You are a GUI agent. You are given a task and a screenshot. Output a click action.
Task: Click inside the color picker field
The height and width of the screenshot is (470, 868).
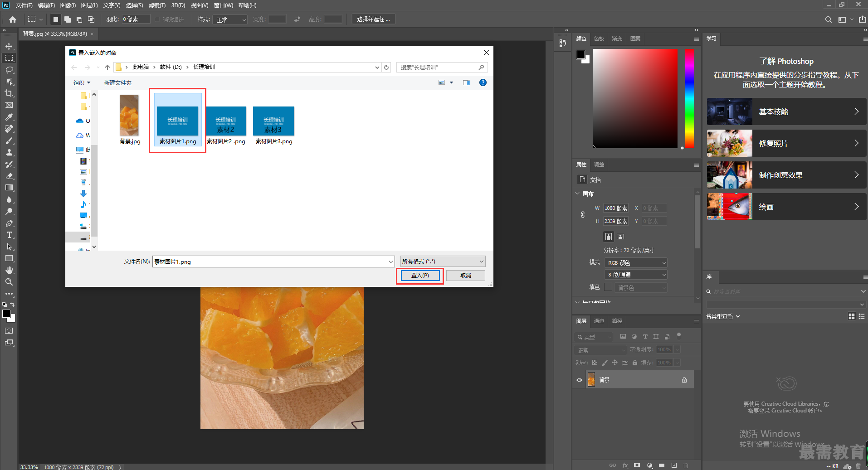tap(635, 98)
